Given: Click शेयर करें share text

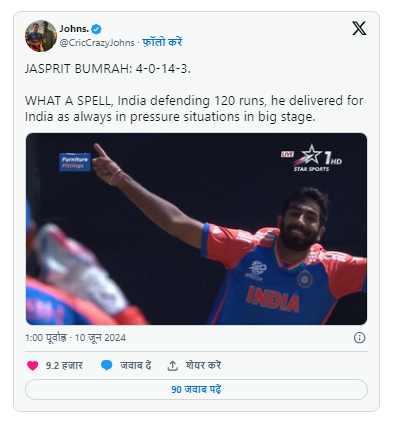Looking at the screenshot, I should point(203,365).
